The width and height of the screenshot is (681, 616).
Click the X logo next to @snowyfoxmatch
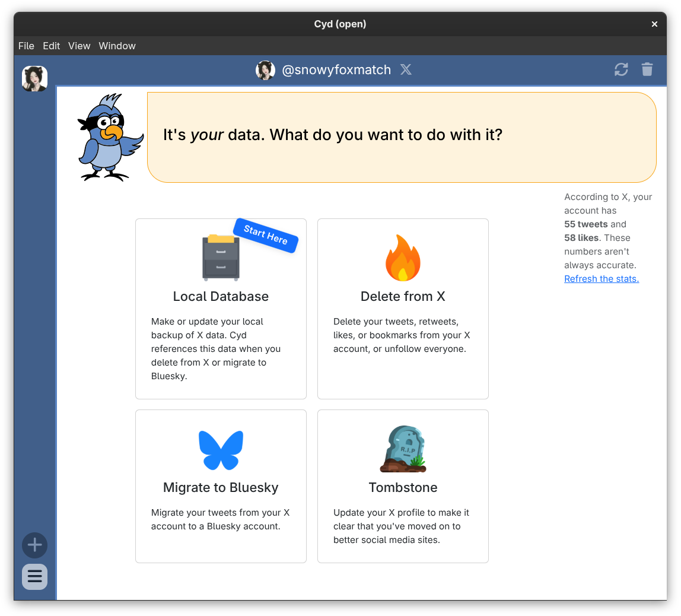406,69
